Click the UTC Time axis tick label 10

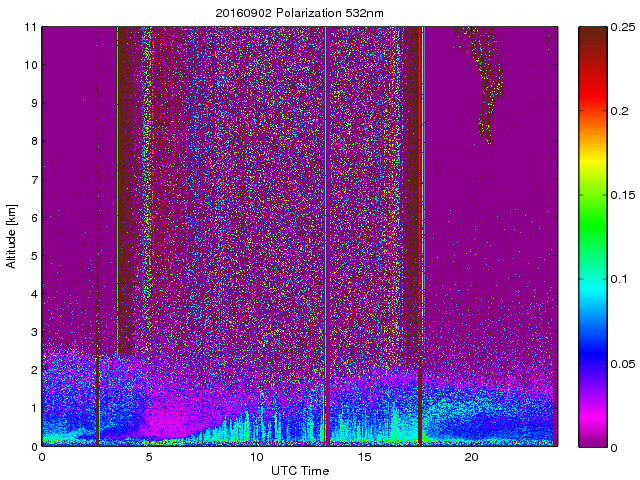tap(256, 457)
